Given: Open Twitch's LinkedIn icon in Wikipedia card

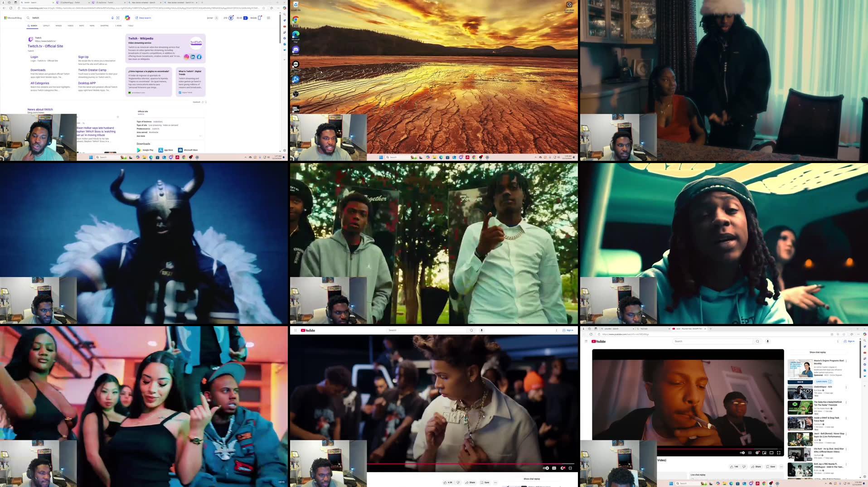Looking at the screenshot, I should pos(193,57).
